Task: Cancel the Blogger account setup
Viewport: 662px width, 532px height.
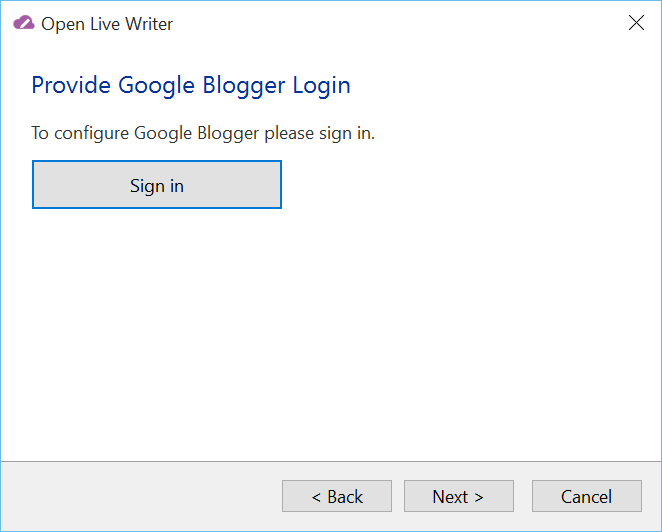Action: [x=587, y=496]
